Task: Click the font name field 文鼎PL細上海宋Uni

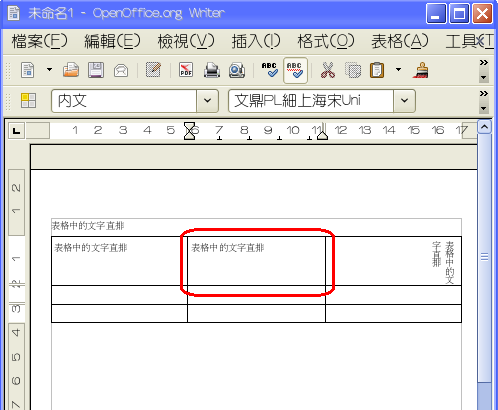Action: (x=311, y=101)
